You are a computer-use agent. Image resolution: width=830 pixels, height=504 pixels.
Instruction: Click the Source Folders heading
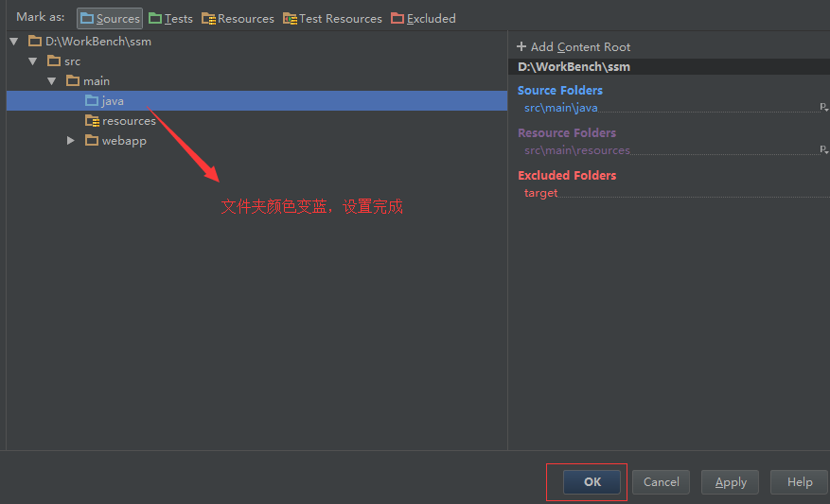[560, 91]
